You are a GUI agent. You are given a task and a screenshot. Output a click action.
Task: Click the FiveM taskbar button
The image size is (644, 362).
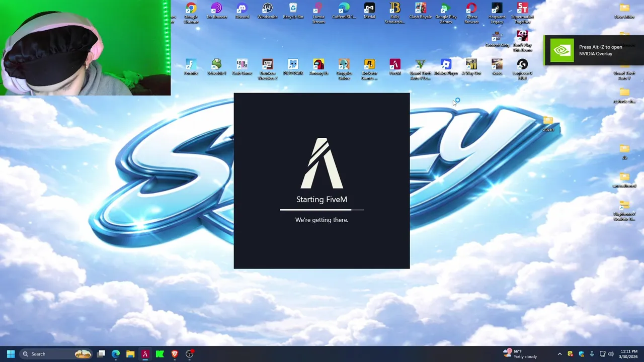coord(145,354)
